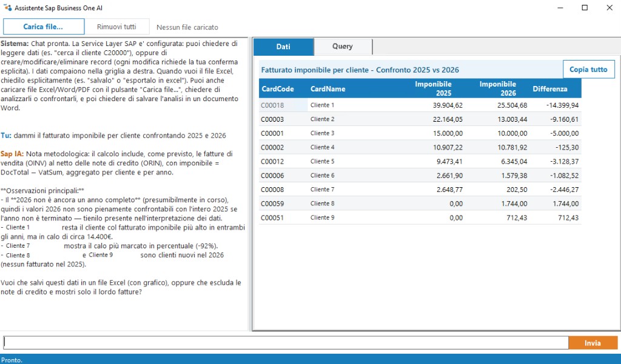The height and width of the screenshot is (364, 621).
Task: Click the Copia tutto button
Action: pos(588,69)
